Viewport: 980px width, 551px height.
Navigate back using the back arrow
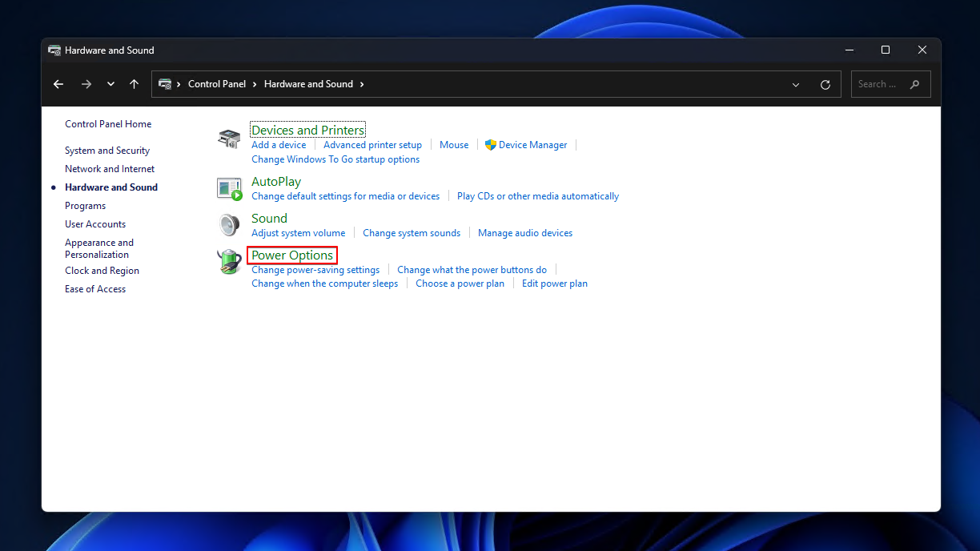58,83
